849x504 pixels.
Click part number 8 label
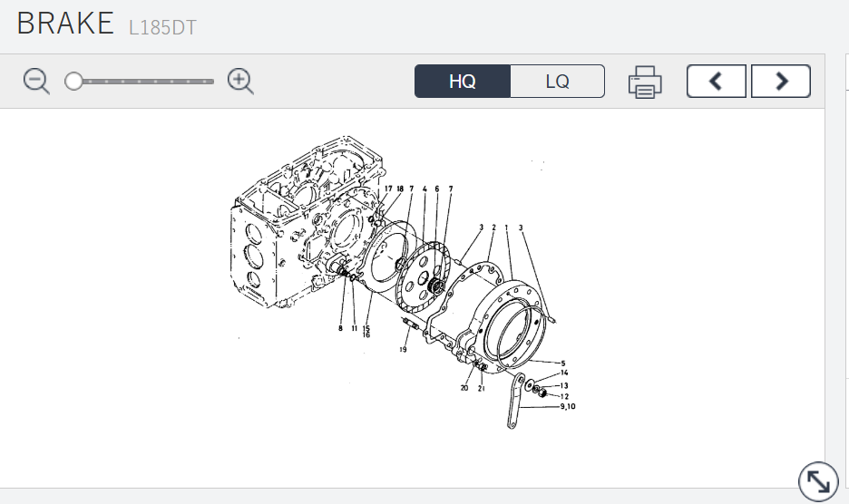pos(341,328)
